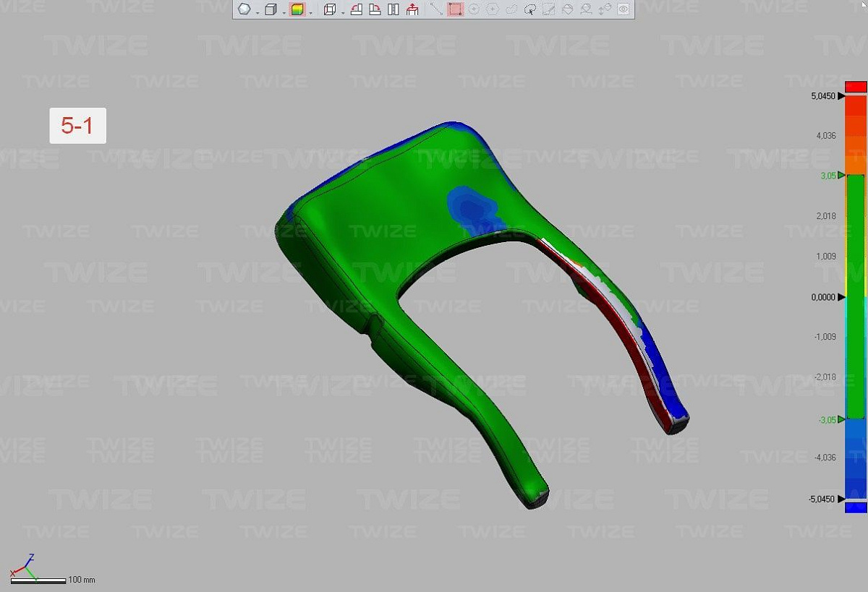Click the -2,018 scale value
Image resolution: width=868 pixels, height=592 pixels.
point(824,377)
